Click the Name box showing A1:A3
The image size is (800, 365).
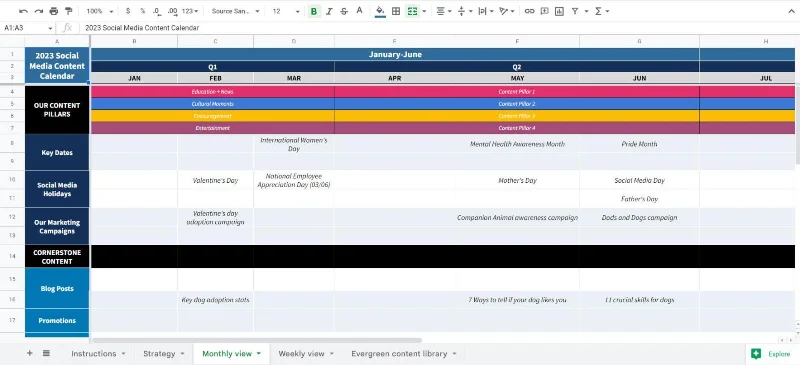tap(28, 28)
